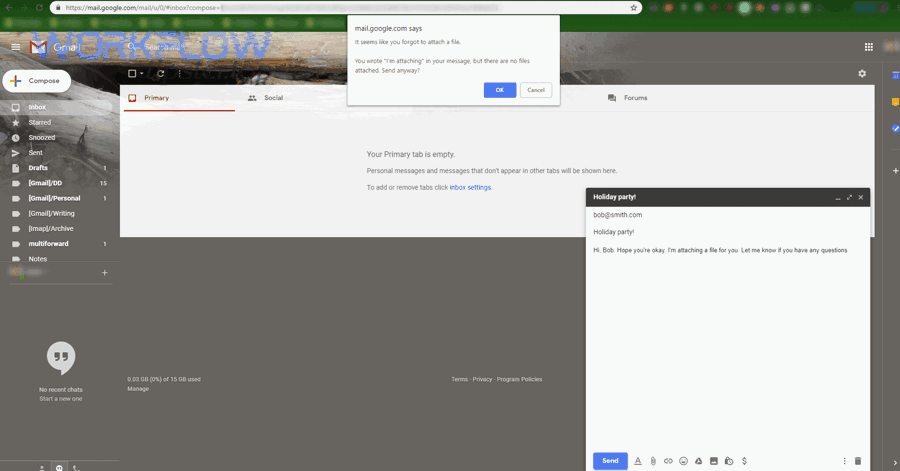Click the insert photo icon
Image resolution: width=900 pixels, height=471 pixels.
pyautogui.click(x=714, y=461)
